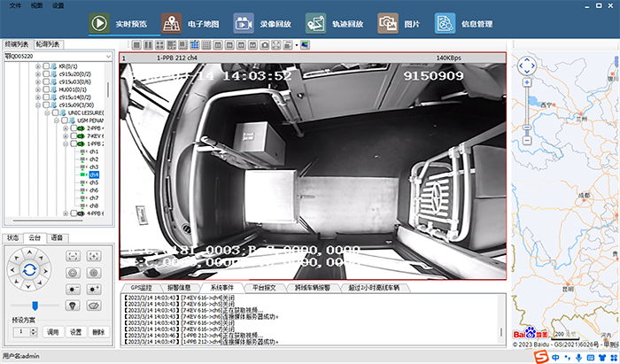The width and height of the screenshot is (620, 364).
Task: Collapse the 1-PPB vehicle node
Action: coord(66,143)
